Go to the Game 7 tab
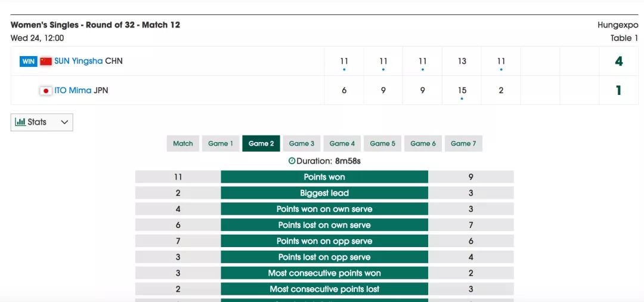Viewport: 644px width, 302px height. [463, 143]
